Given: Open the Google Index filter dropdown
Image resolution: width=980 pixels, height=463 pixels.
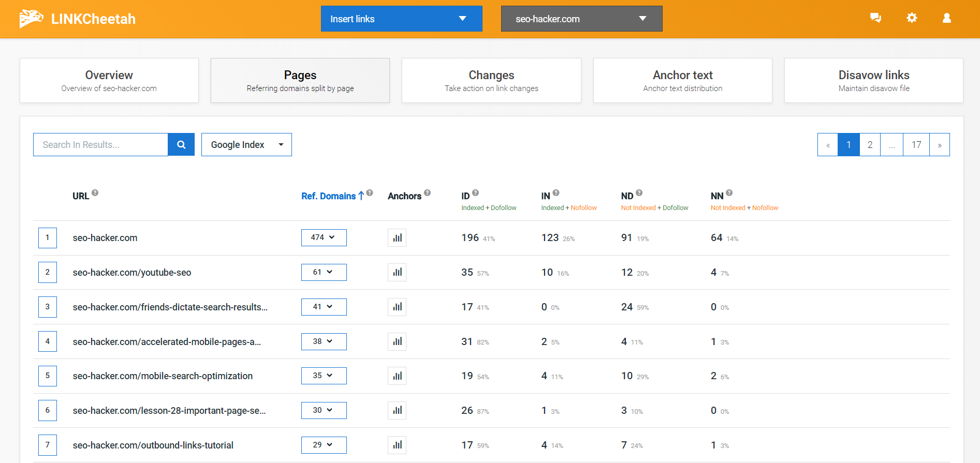Looking at the screenshot, I should (246, 145).
